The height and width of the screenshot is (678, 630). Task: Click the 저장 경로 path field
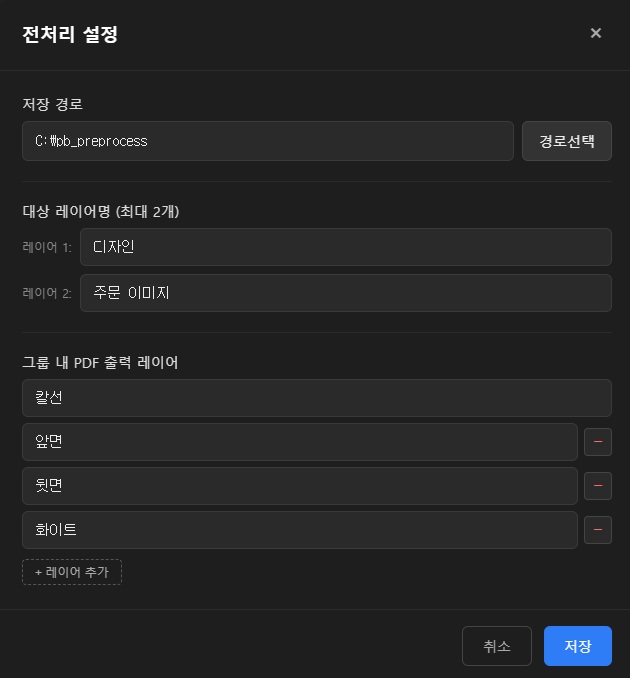coord(268,141)
